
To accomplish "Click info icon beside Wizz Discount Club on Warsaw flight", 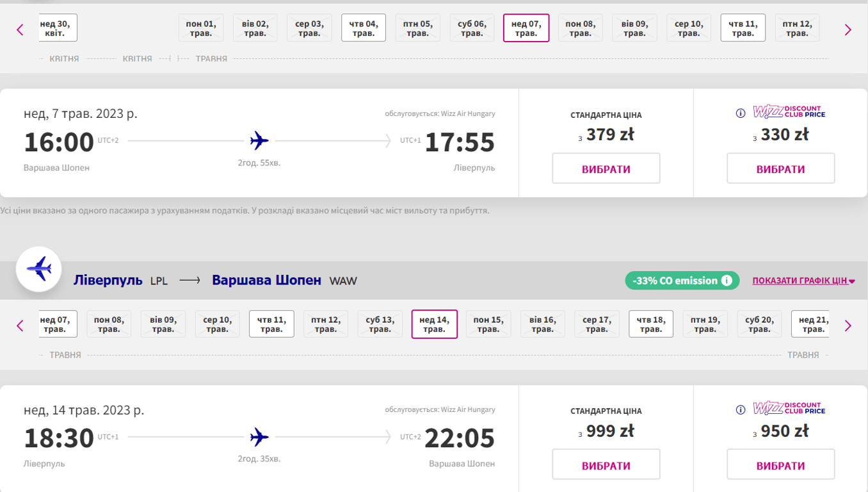I will pyautogui.click(x=741, y=113).
